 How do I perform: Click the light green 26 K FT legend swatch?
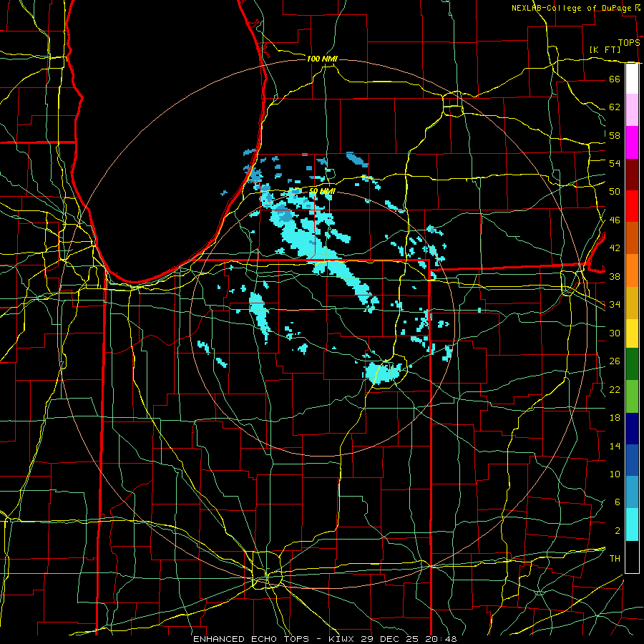pyautogui.click(x=632, y=396)
